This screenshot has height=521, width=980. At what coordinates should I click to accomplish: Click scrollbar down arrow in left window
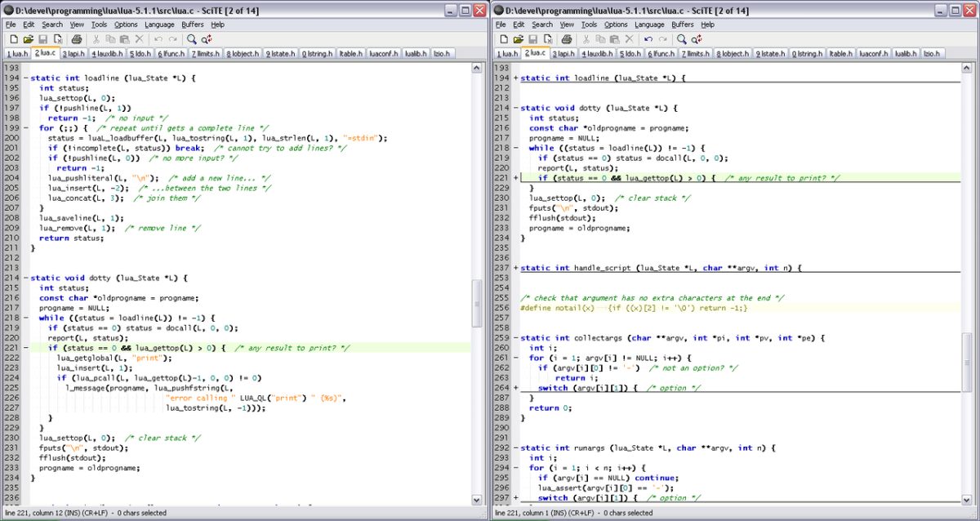[x=478, y=500]
